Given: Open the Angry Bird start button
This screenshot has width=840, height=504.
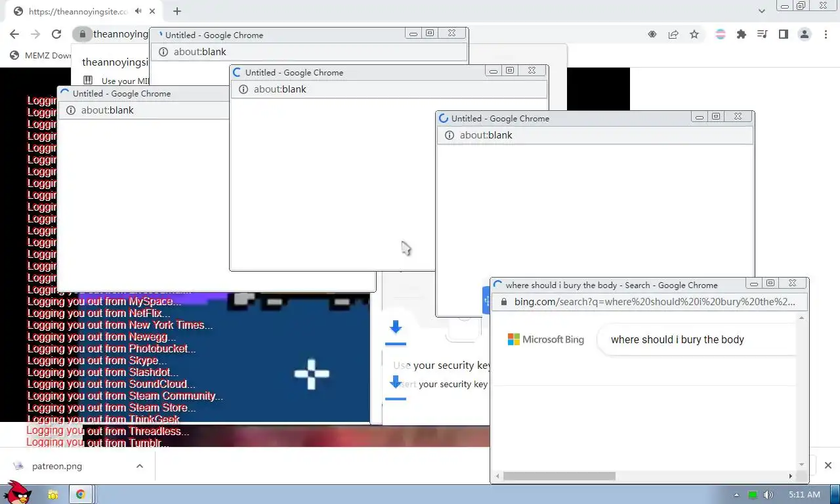Looking at the screenshot, I should click(x=18, y=493).
